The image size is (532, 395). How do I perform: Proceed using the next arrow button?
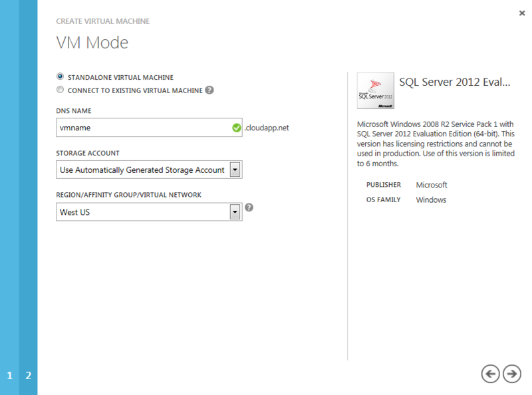coord(511,374)
